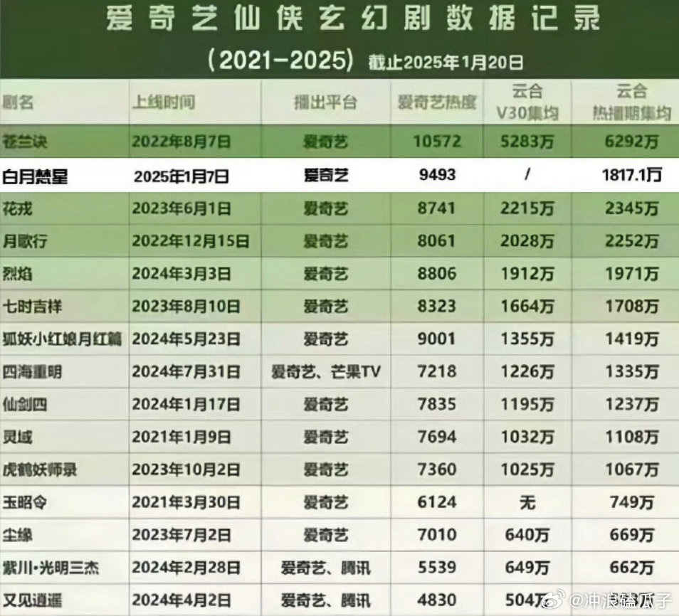Click the date 2023年8月10日
The image size is (679, 616).
tap(186, 307)
